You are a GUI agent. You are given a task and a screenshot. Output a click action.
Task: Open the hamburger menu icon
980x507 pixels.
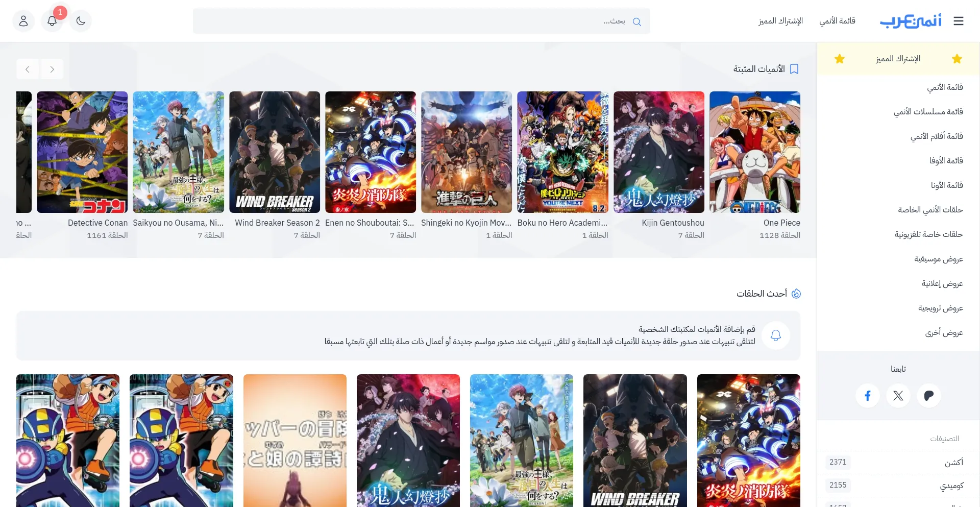tap(958, 21)
